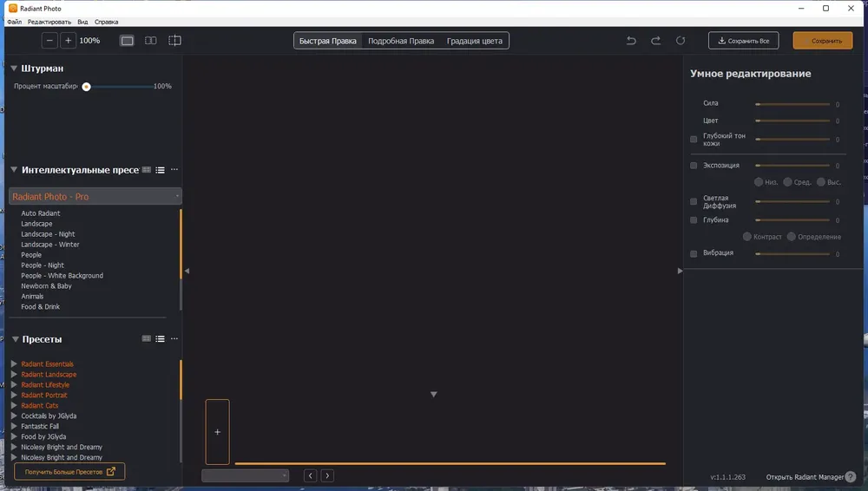Collapse Интеллектуальные пресеты section
Image resolution: width=868 pixels, height=491 pixels.
pyautogui.click(x=14, y=169)
